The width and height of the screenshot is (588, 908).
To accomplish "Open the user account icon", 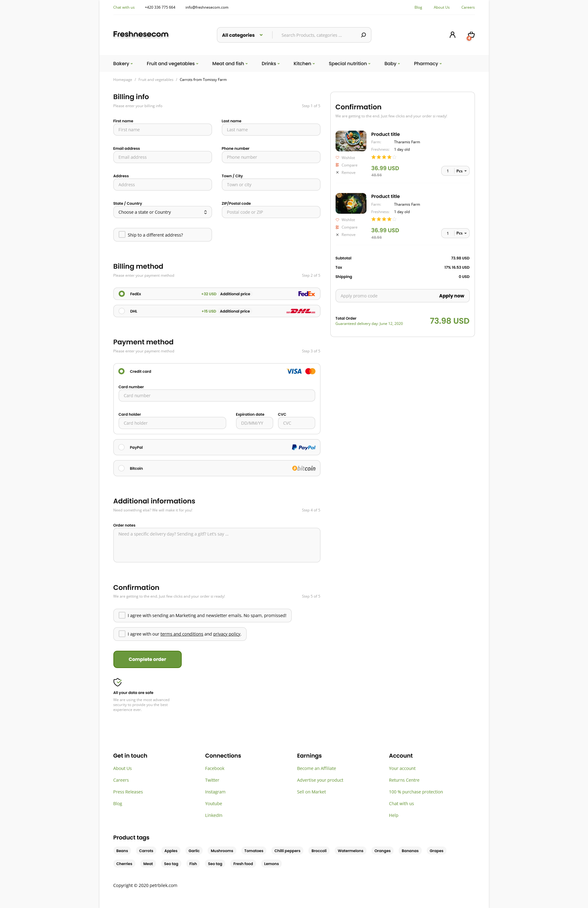I will [452, 35].
